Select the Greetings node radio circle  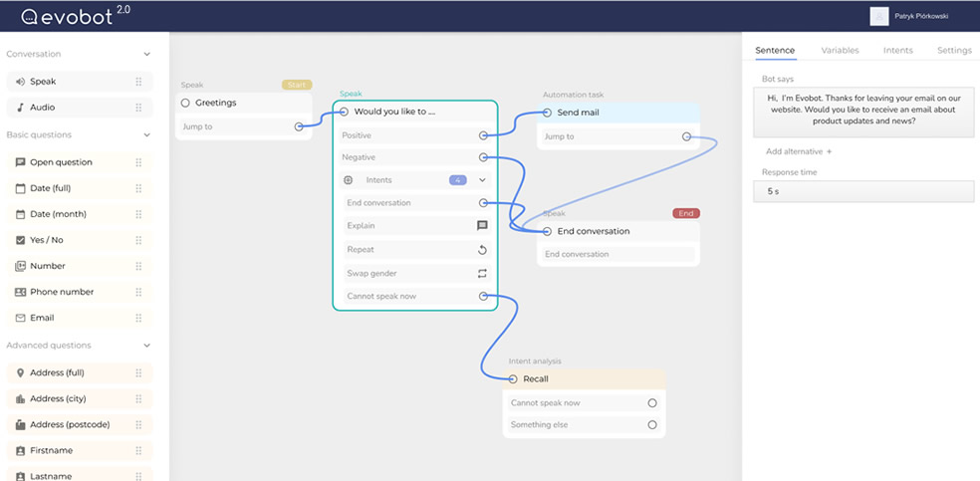pyautogui.click(x=185, y=103)
